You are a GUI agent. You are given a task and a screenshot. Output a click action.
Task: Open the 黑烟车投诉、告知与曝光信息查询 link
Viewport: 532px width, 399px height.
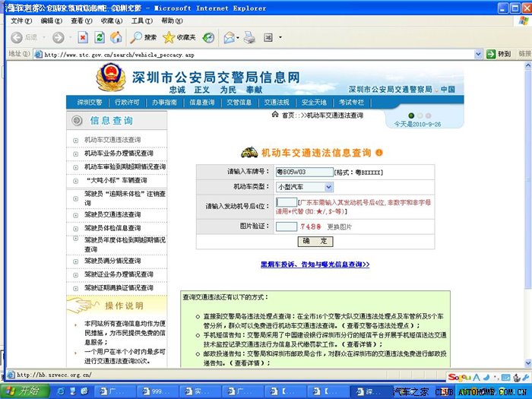tap(315, 264)
